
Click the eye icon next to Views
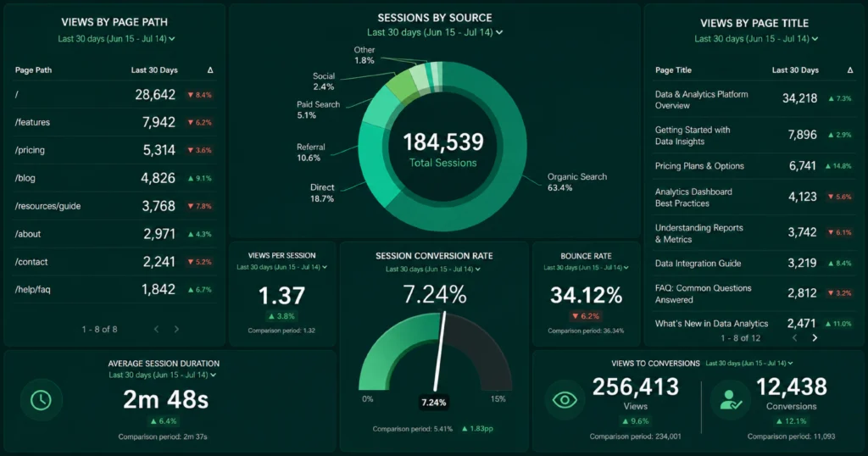564,400
